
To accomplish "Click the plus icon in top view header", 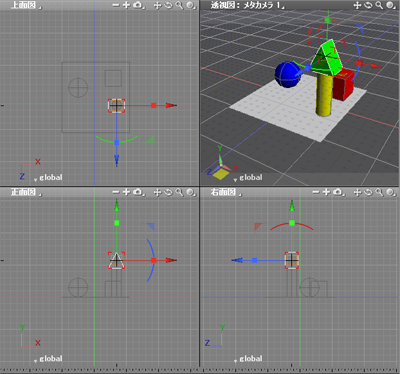I will coord(126,5).
